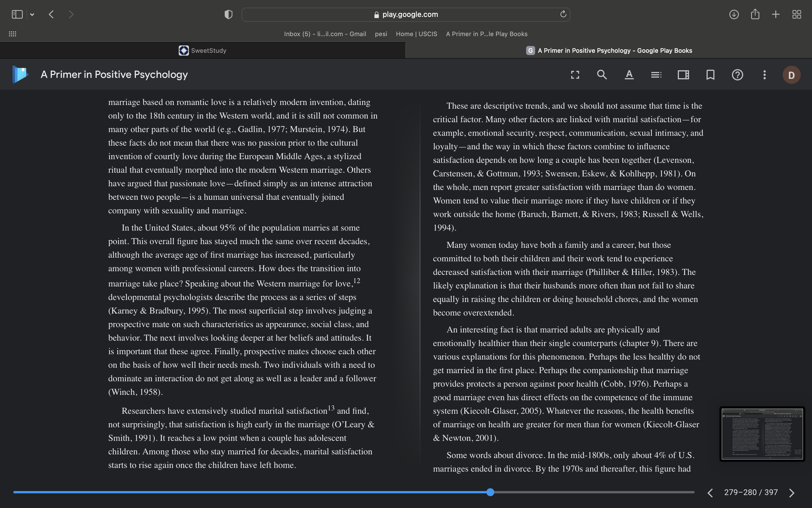Image resolution: width=812 pixels, height=508 pixels.
Task: Click the reading progress slider handle
Action: 490,492
